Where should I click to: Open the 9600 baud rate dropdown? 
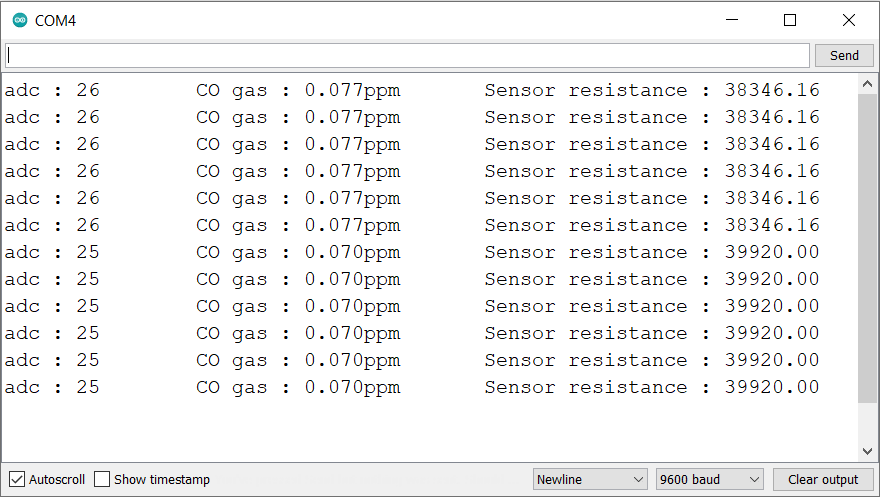pyautogui.click(x=709, y=480)
